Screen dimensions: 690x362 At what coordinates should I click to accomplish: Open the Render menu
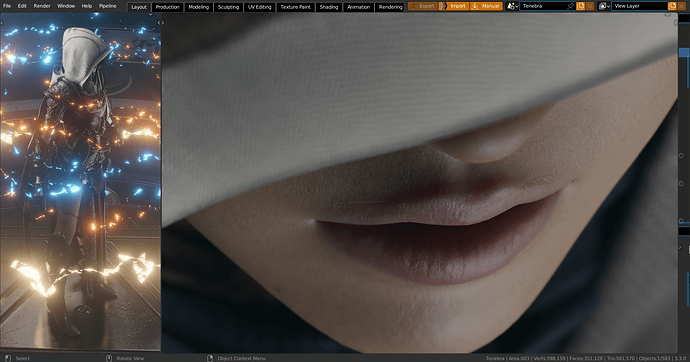coord(42,6)
